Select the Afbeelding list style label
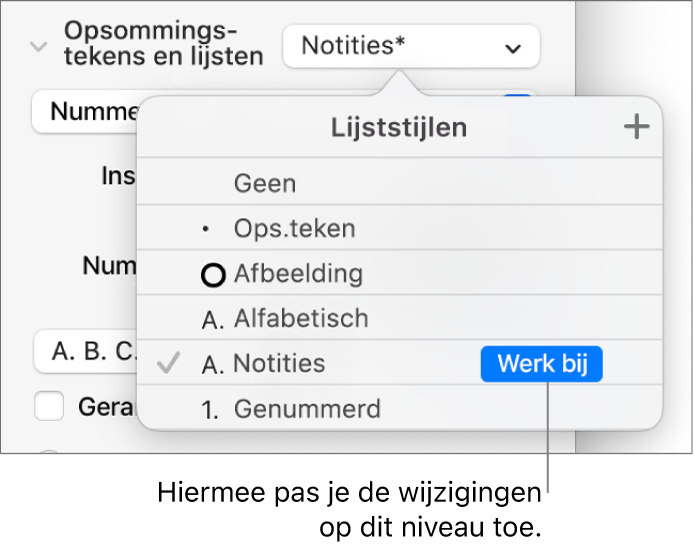 coord(298,275)
